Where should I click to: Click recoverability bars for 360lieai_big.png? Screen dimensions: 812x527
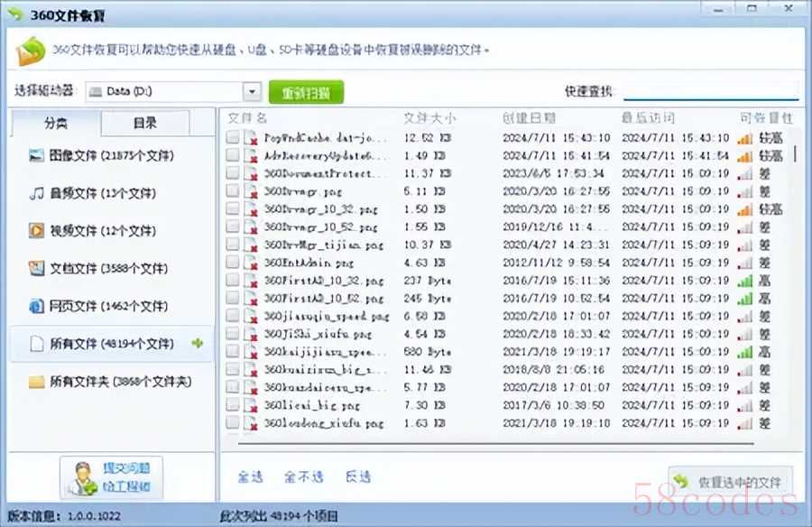coord(744,406)
